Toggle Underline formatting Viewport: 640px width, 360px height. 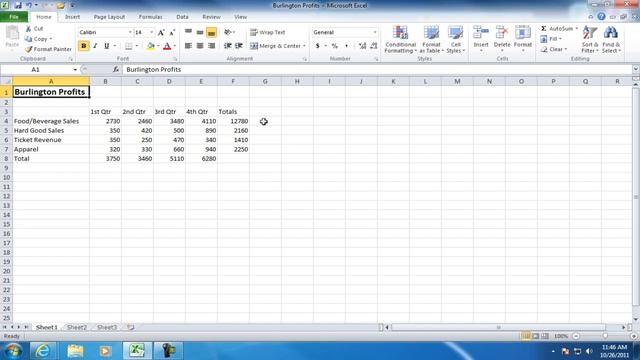coord(107,46)
